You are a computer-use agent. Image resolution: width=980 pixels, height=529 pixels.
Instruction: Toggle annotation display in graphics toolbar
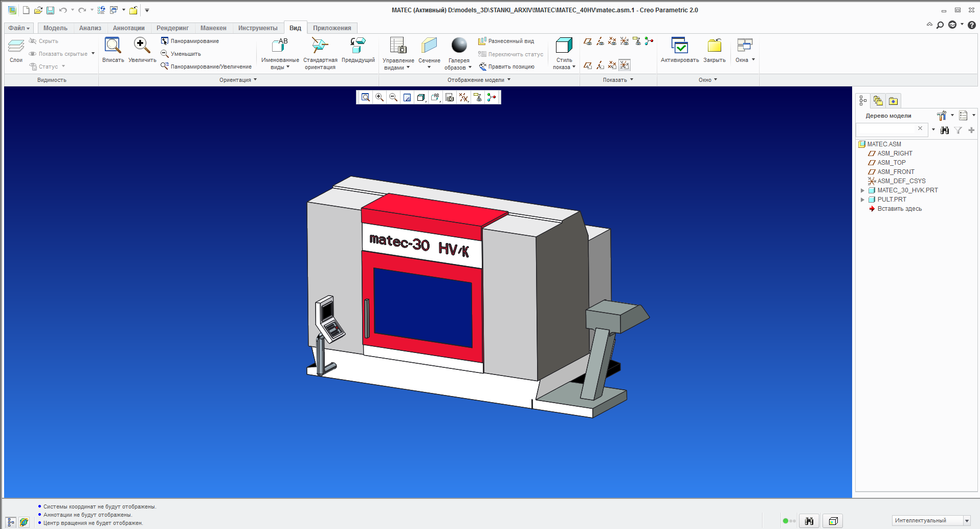click(x=478, y=97)
